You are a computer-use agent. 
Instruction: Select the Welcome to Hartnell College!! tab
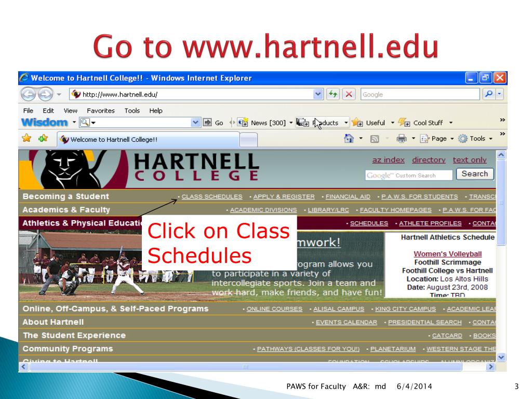(148, 139)
